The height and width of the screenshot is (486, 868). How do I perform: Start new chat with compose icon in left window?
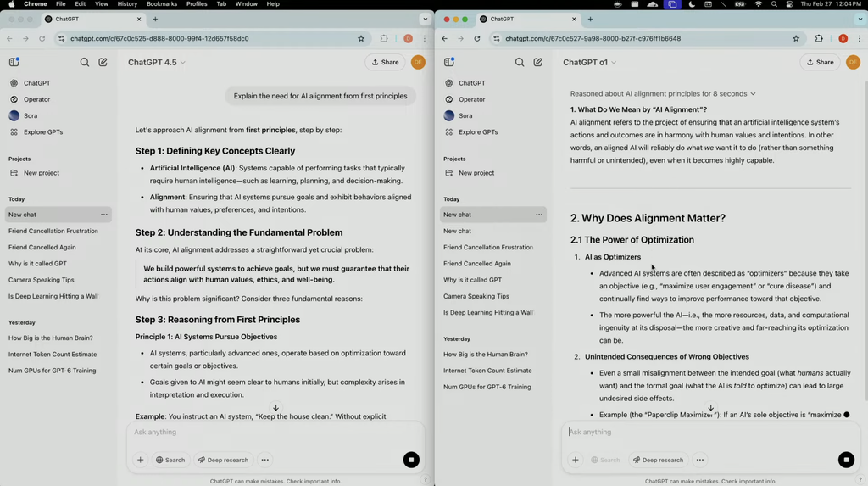[x=103, y=62]
